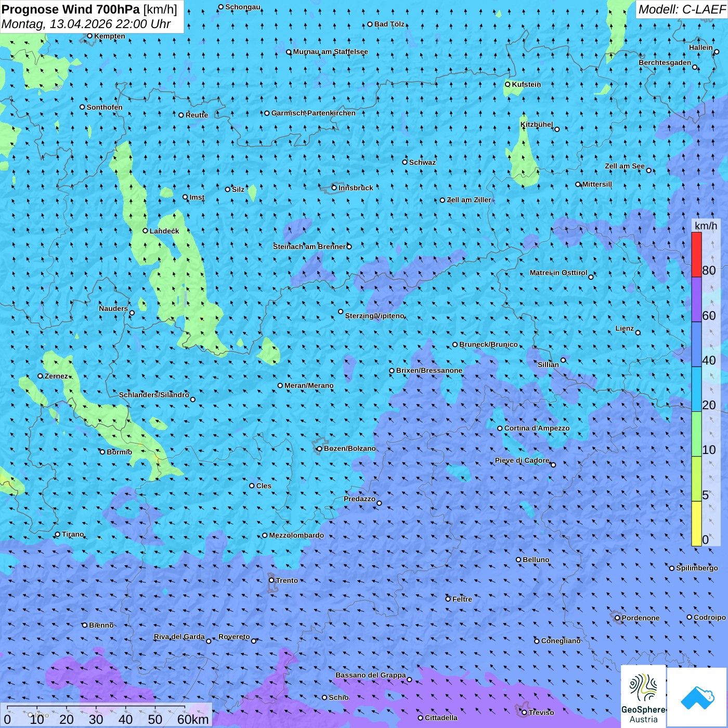Click the Belluno city label
728x728 pixels.
(536, 560)
